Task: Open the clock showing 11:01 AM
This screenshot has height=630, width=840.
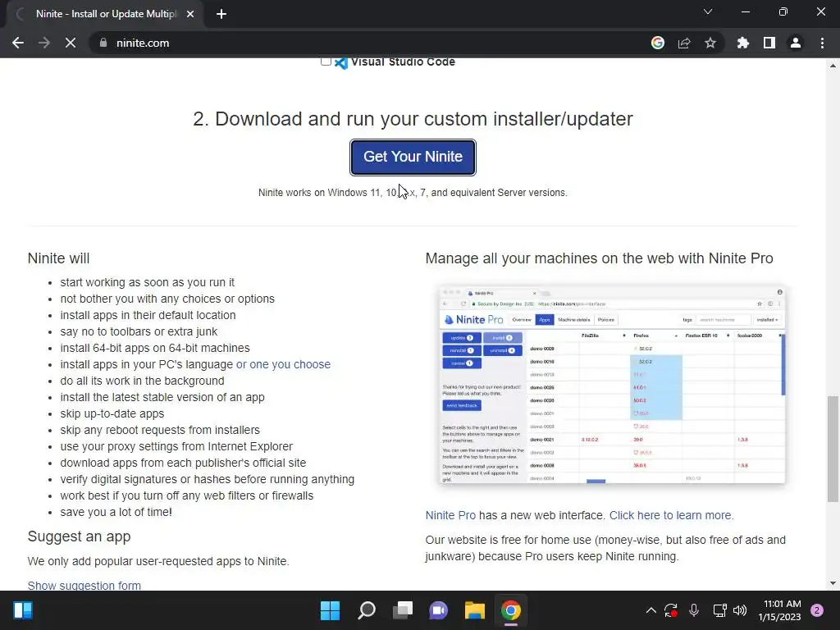Action: click(x=779, y=610)
